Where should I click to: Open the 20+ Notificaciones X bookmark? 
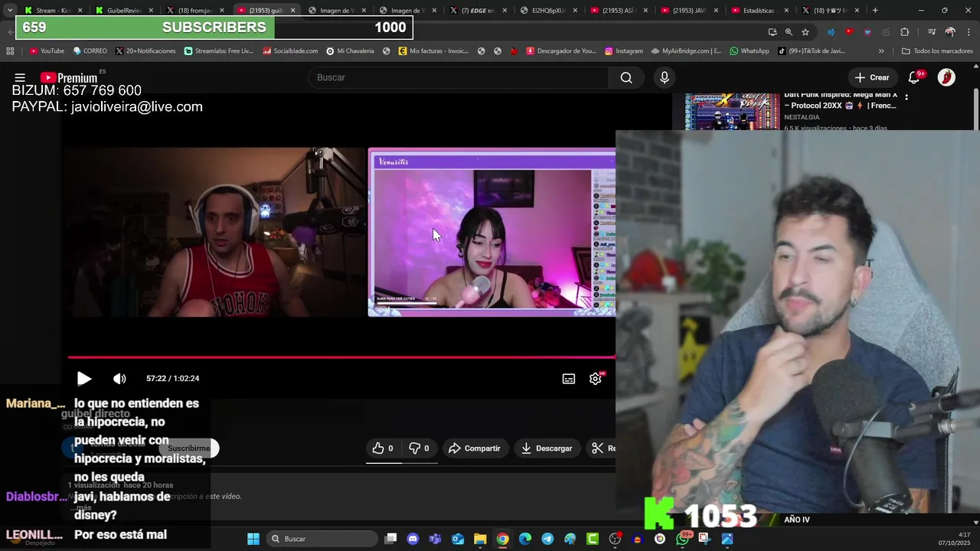[145, 51]
